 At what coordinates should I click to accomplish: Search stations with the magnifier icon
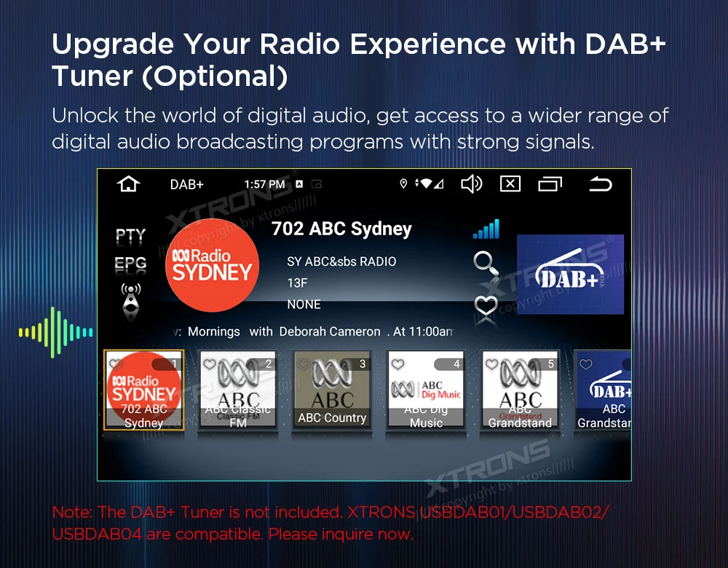(486, 263)
